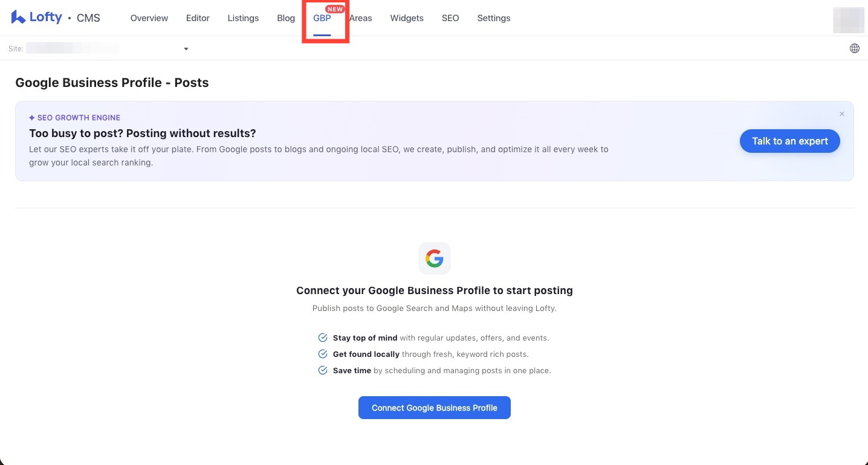Click the 'Get found locally' checkmark icon
Viewport: 868px width, 465px height.
click(x=323, y=354)
